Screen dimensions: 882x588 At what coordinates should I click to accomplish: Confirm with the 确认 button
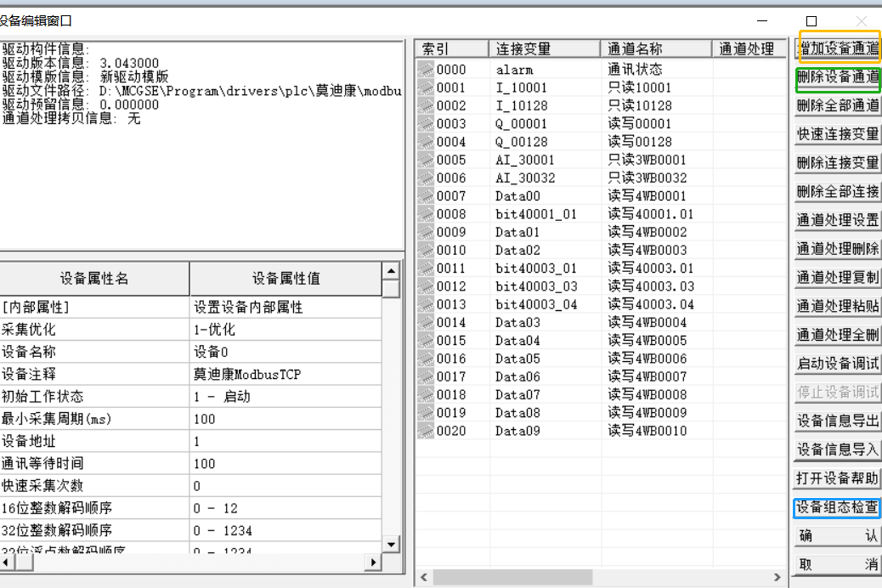pos(838,536)
